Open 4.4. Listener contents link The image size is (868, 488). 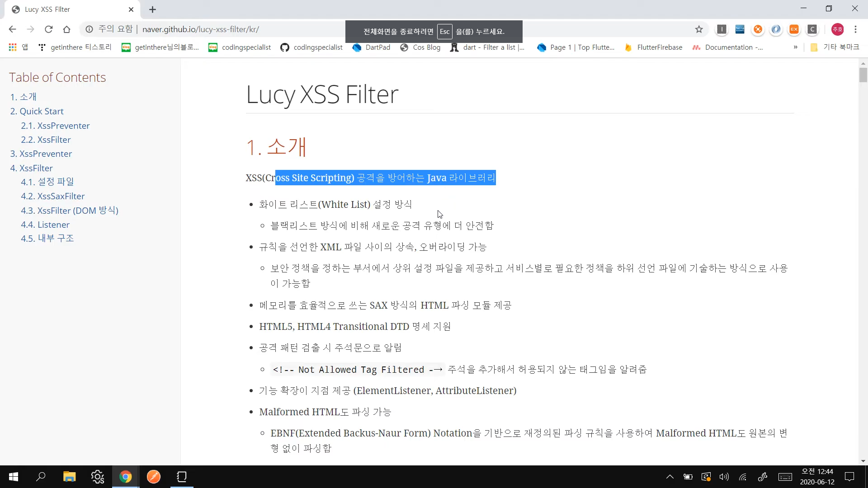point(45,225)
